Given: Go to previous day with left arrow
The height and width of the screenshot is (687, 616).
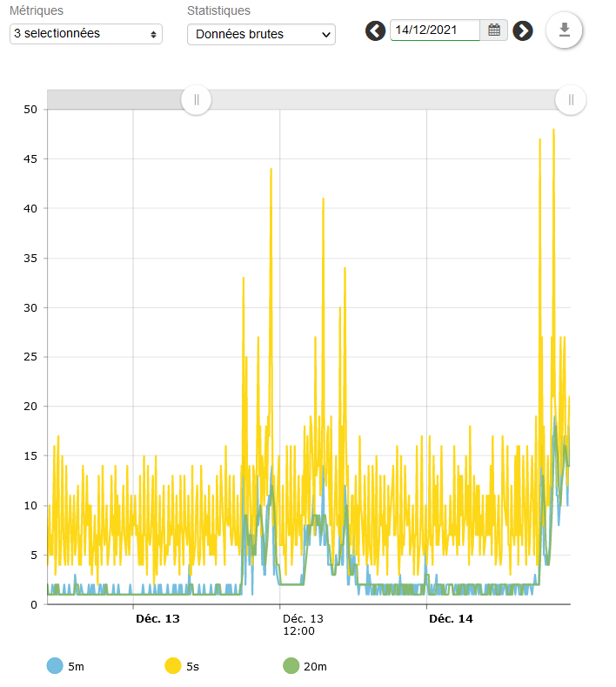Looking at the screenshot, I should [375, 31].
